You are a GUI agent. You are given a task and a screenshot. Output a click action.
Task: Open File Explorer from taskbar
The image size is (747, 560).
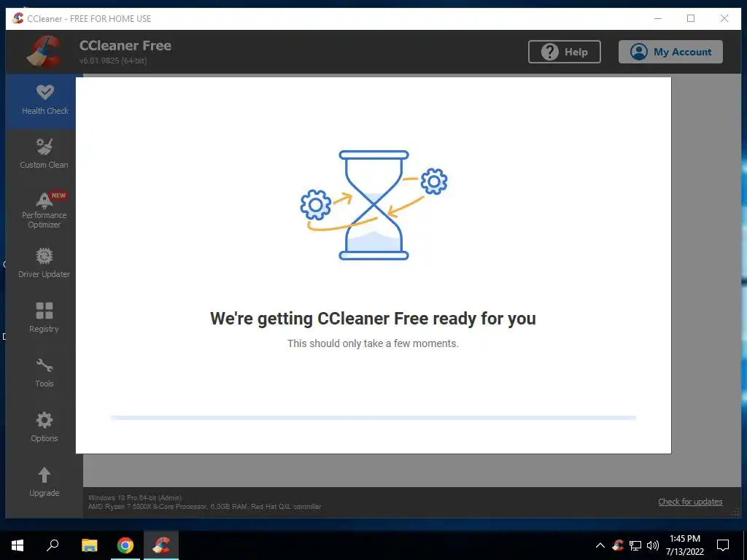click(x=89, y=545)
